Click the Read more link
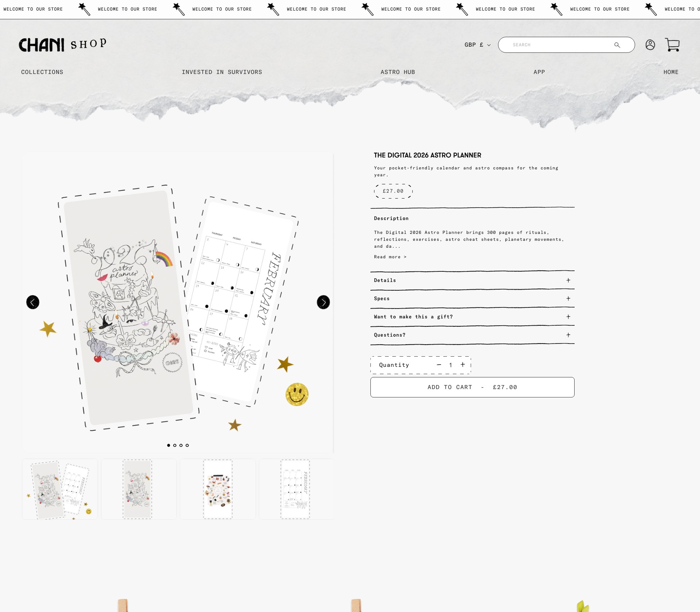 390,257
